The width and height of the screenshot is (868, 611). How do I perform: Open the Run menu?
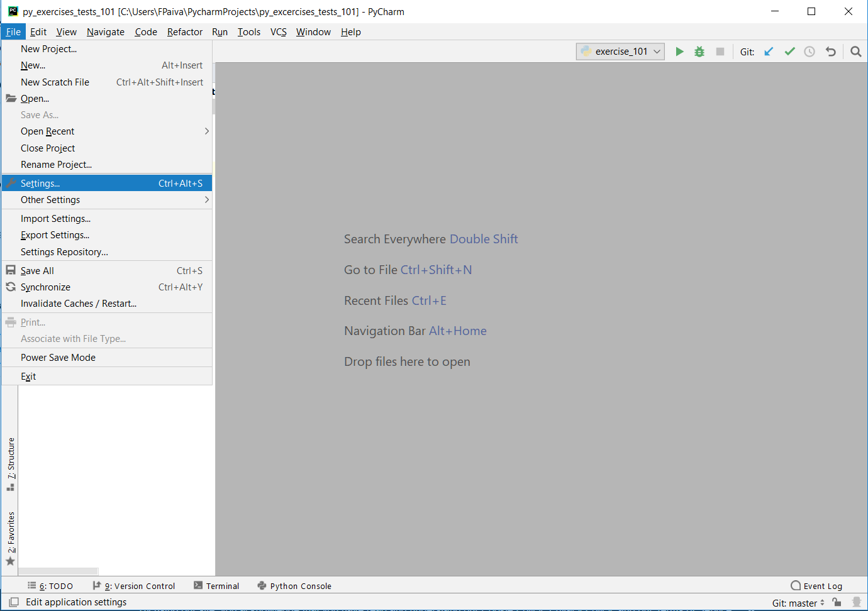tap(220, 32)
